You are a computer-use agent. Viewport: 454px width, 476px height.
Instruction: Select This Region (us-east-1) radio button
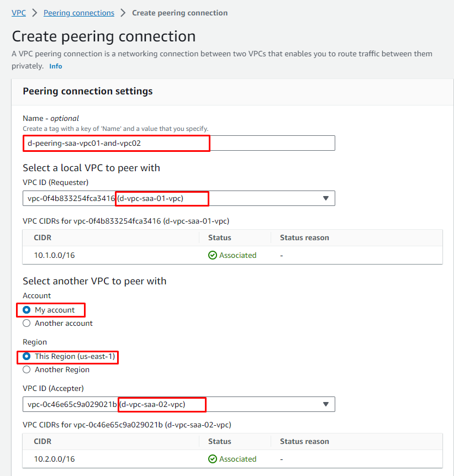(x=27, y=357)
